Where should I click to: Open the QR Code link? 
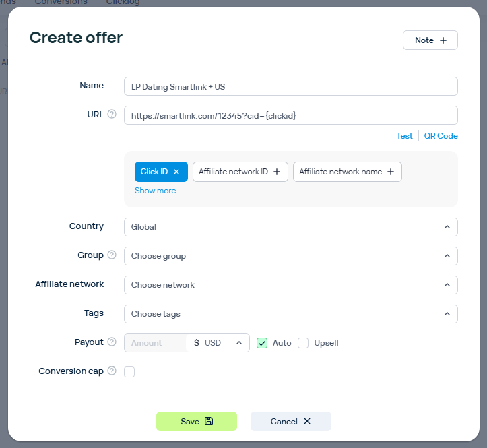[441, 136]
